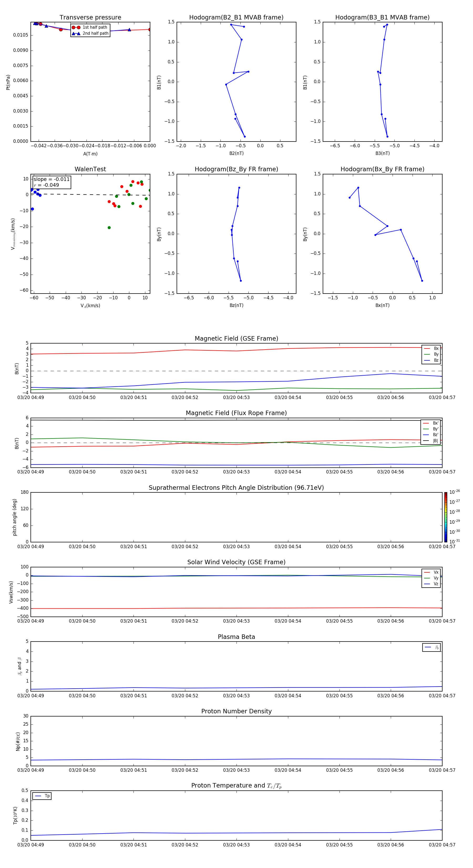Image resolution: width=473 pixels, height=868 pixels.
Task: Click the 'V_A(km/s)' axis label
Action: click(90, 306)
